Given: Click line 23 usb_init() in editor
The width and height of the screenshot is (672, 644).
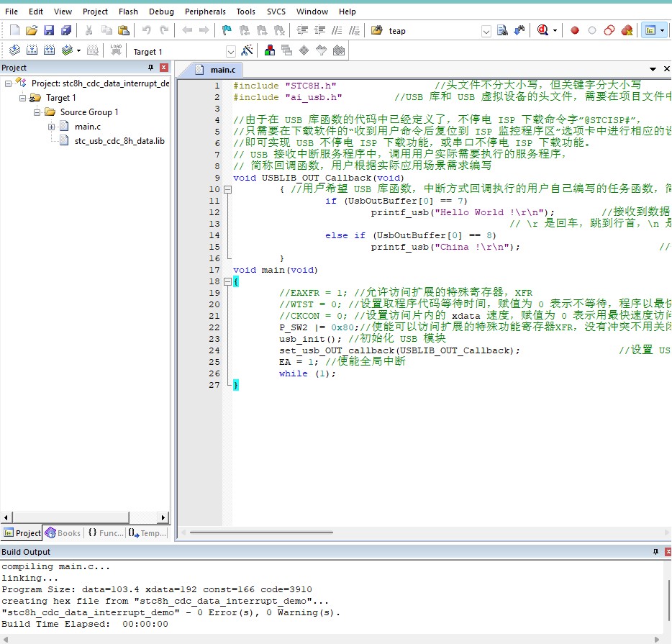Looking at the screenshot, I should [310, 339].
